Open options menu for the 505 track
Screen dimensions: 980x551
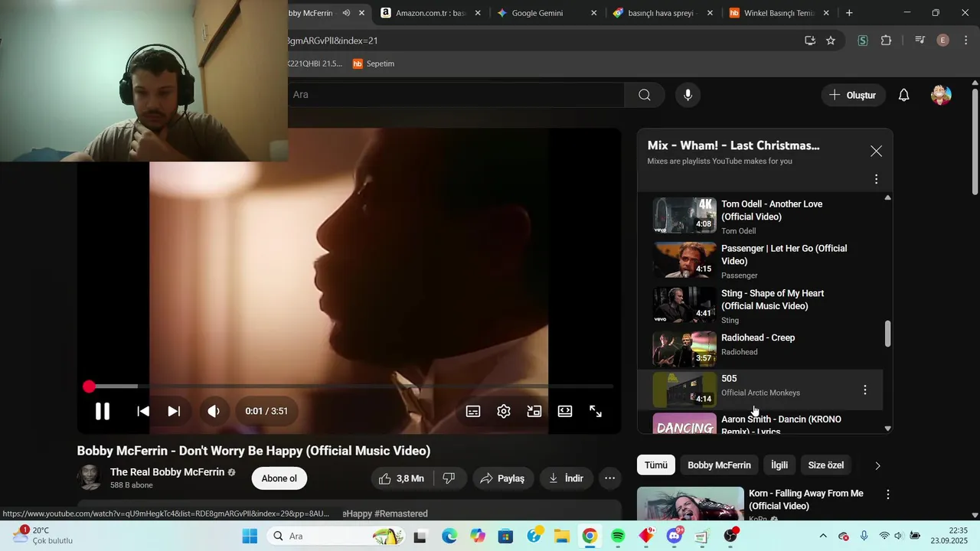(865, 390)
